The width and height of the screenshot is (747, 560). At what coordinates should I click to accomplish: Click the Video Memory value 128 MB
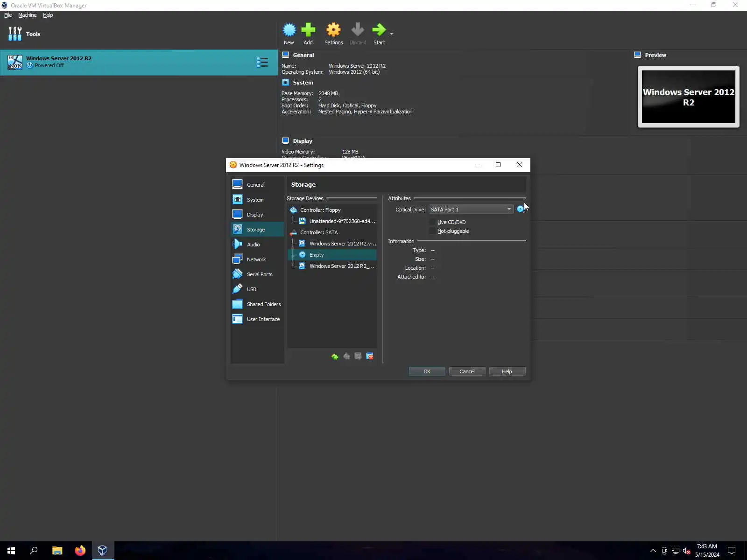[x=350, y=152]
